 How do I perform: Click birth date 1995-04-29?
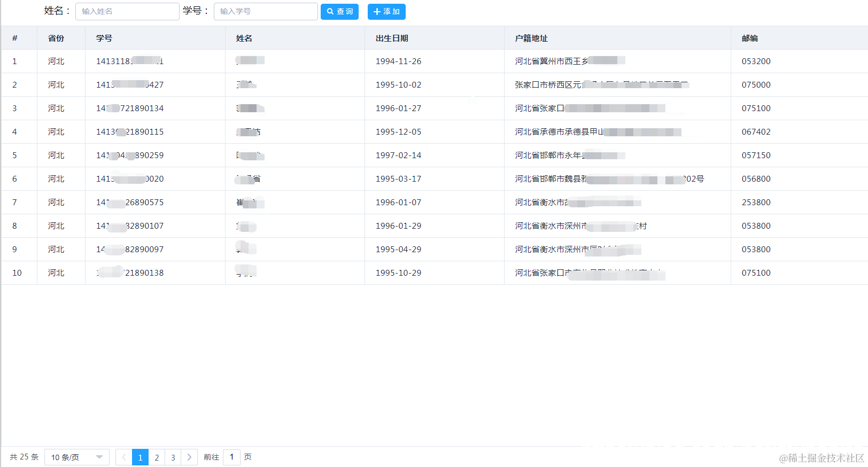[398, 250]
